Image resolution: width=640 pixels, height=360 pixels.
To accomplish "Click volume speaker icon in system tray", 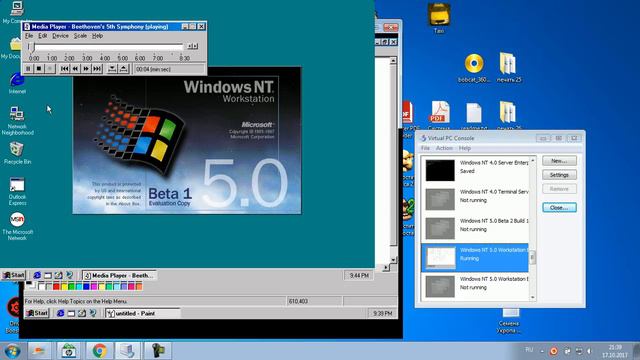I will click(x=589, y=351).
